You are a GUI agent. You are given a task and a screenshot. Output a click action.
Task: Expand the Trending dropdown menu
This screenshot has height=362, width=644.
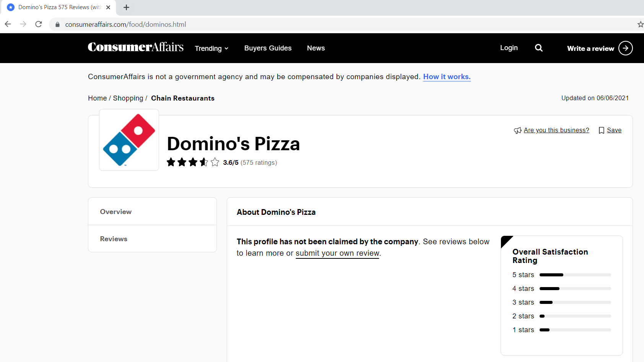click(211, 48)
